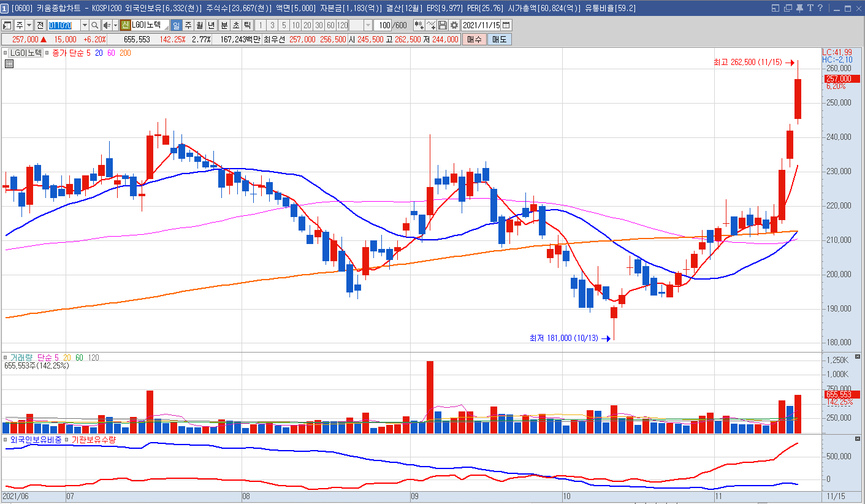Screen dimensions: 865x504
Task: Switch to 월 monthly period
Action: [200, 25]
